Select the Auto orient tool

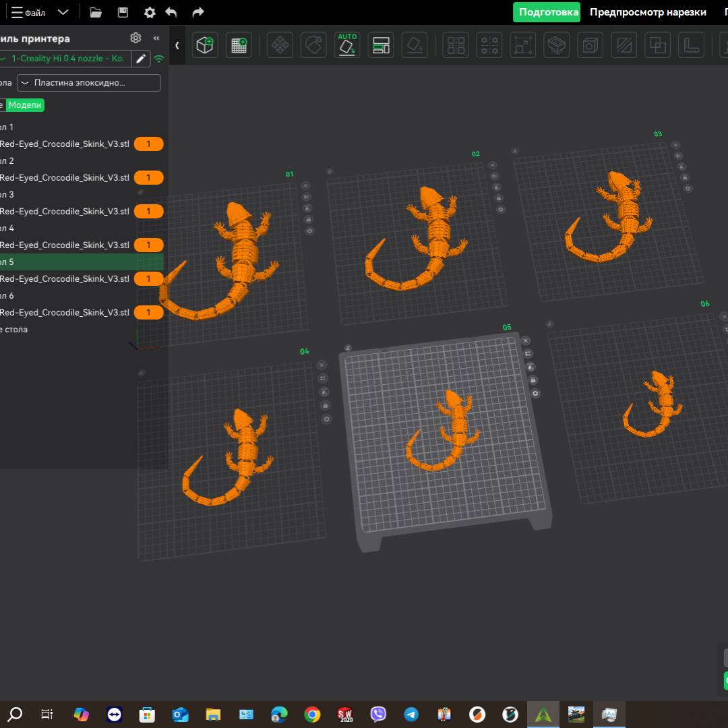[347, 45]
